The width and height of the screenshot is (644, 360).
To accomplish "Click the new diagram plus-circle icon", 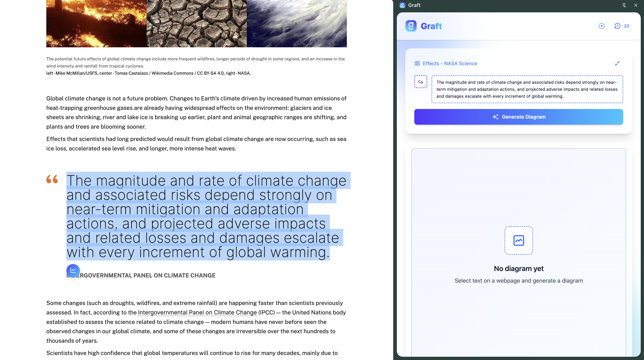I will (601, 26).
